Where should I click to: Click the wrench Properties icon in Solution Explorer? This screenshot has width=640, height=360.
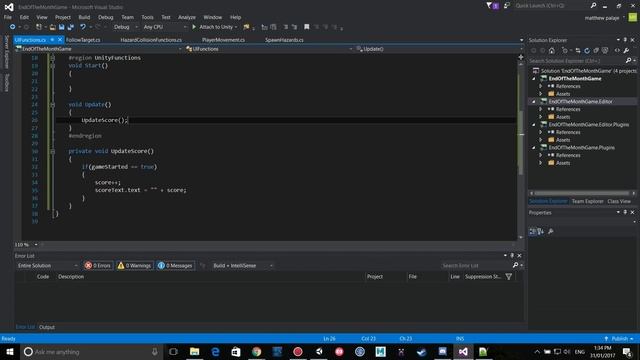(626, 51)
